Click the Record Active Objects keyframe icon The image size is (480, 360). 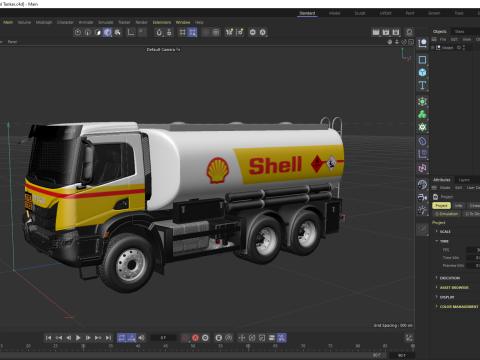pos(185,338)
